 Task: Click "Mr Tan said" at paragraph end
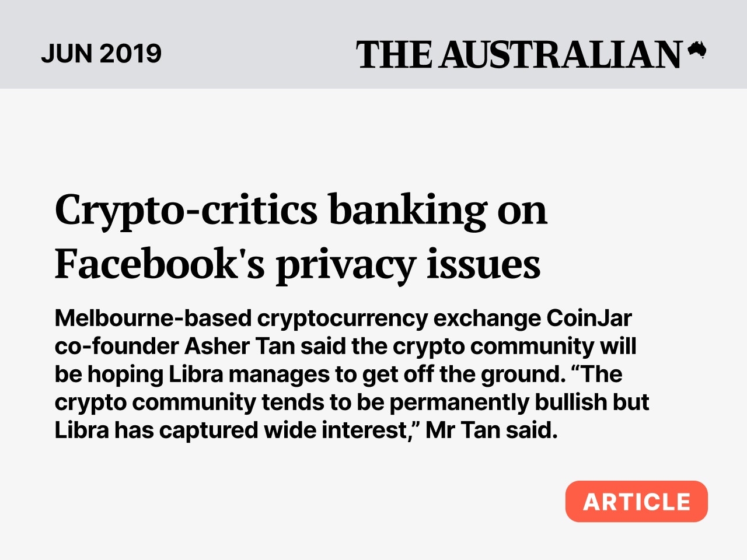tap(491, 430)
